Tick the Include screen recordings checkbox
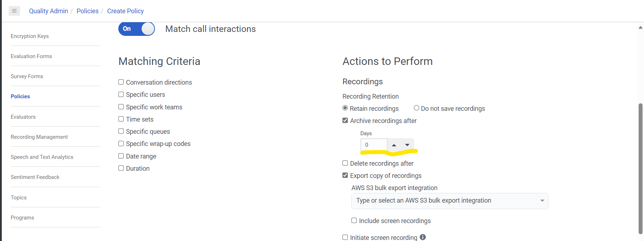The height and width of the screenshot is (241, 644). coord(354,221)
